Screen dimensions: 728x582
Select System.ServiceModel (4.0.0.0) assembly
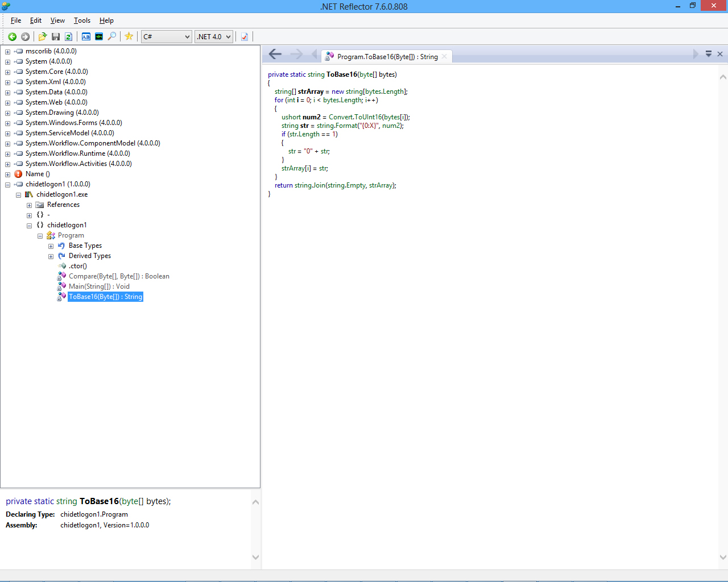pyautogui.click(x=69, y=133)
